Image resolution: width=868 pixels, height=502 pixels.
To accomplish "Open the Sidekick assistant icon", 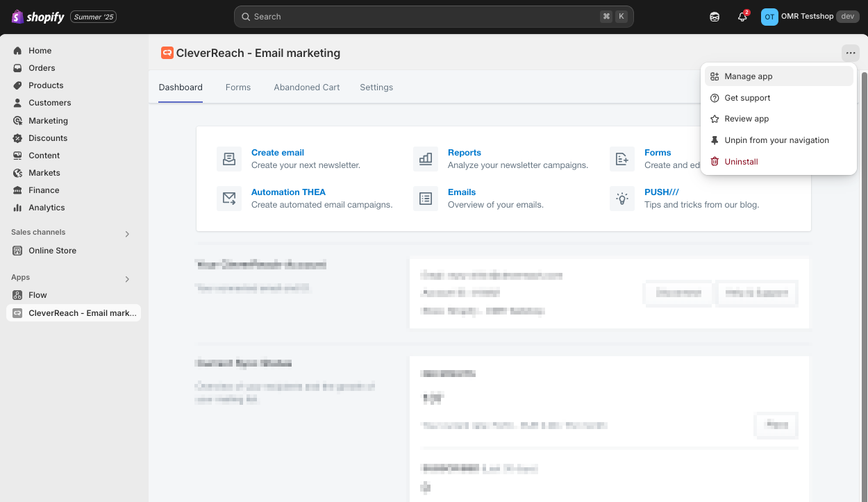I will click(715, 17).
